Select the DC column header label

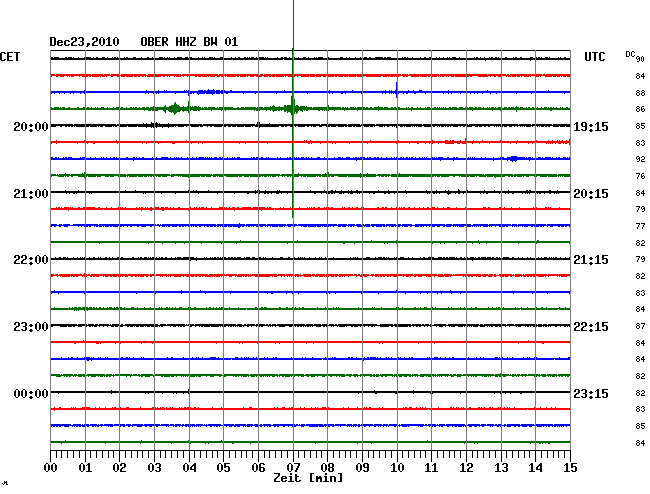pos(630,54)
